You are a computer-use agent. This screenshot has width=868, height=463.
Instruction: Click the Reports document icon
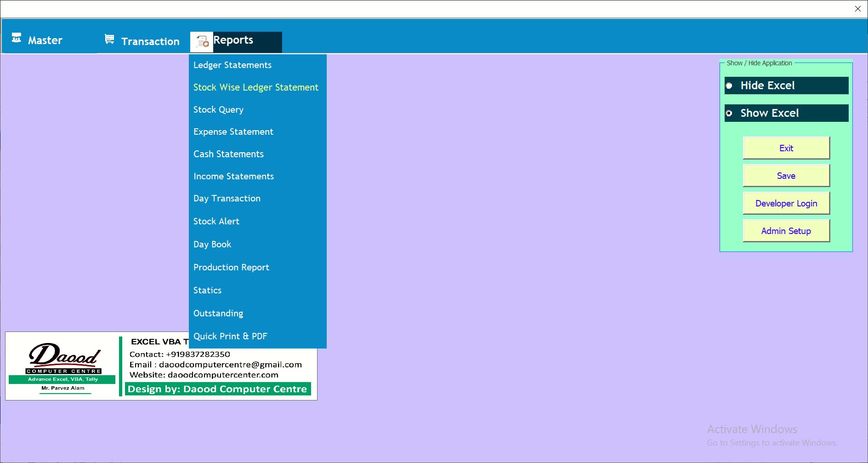point(202,42)
